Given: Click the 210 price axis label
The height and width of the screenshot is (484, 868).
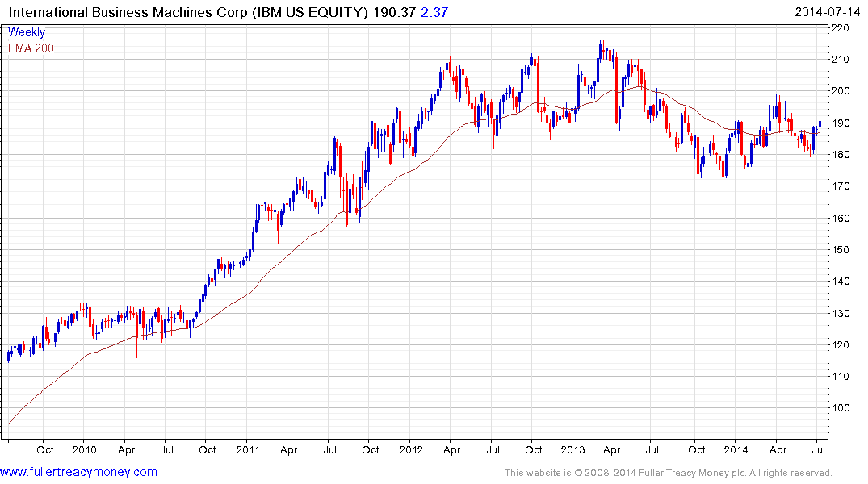Looking at the screenshot, I should [x=840, y=59].
